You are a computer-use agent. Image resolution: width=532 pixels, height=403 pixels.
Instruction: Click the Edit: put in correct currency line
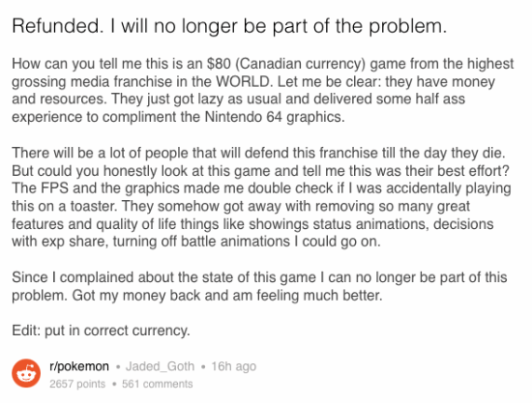click(102, 331)
